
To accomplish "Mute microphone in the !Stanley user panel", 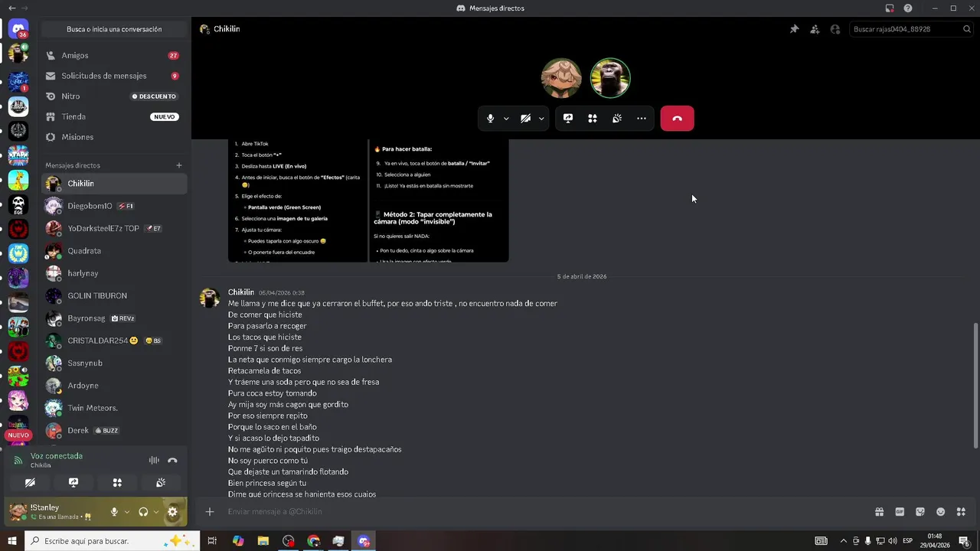I will pyautogui.click(x=114, y=512).
